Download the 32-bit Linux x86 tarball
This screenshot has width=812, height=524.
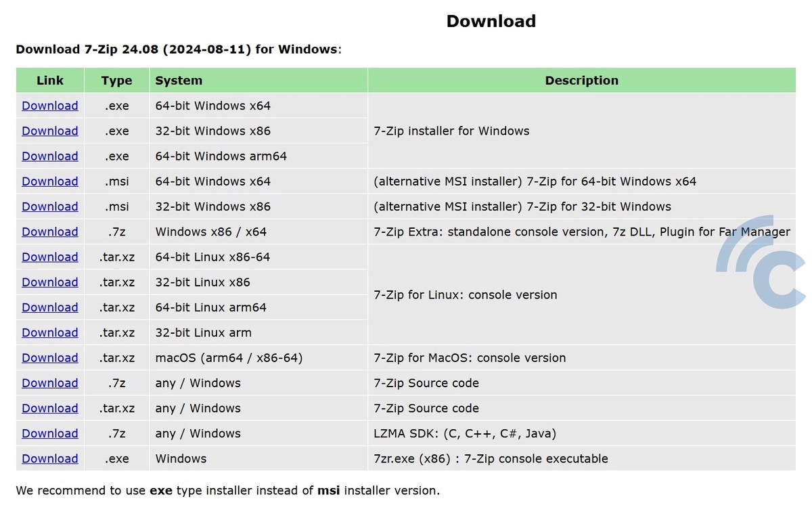pos(50,282)
